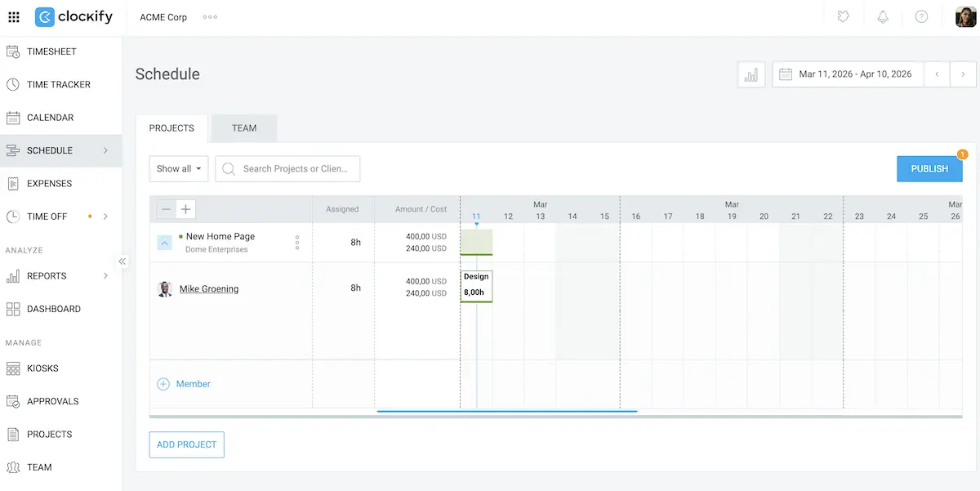Open workspace options dots next to ACME Corp
Image resolution: width=980 pixels, height=491 pixels.
[210, 16]
